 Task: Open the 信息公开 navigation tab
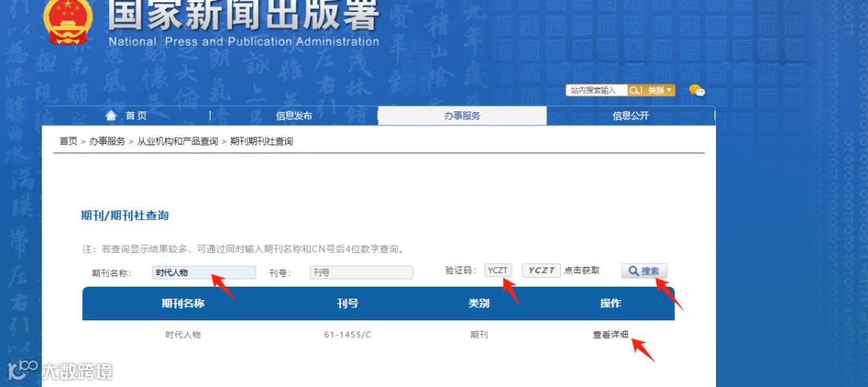(631, 116)
